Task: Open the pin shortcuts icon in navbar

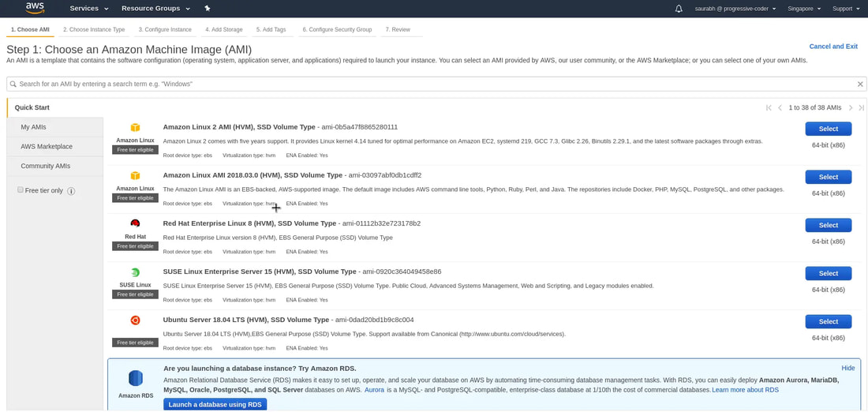Action: point(208,9)
